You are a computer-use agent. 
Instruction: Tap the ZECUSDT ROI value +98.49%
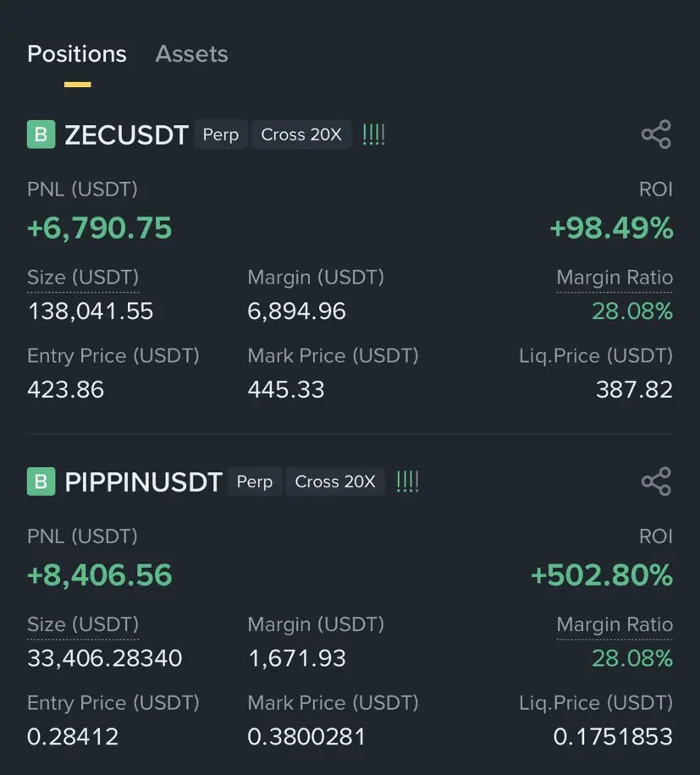click(x=611, y=228)
